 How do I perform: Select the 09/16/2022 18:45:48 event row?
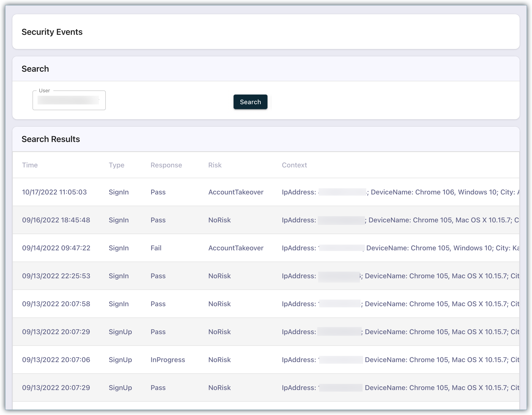click(x=56, y=220)
